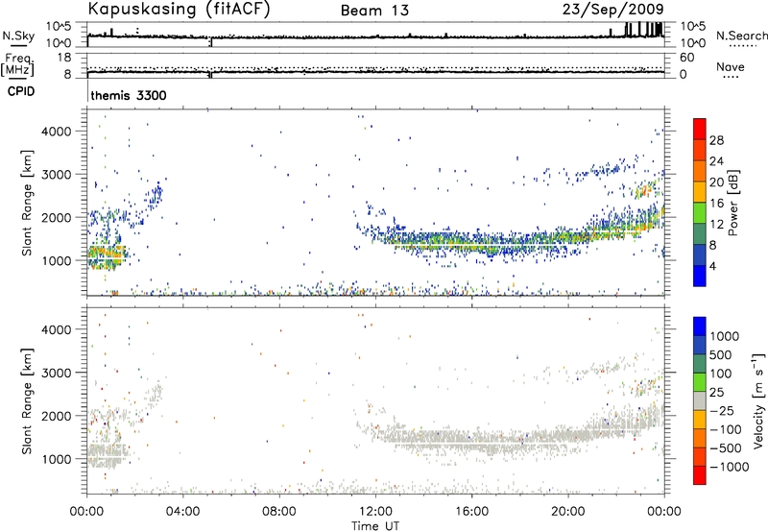Image resolution: width=768 pixels, height=532 pixels.
Task: Click the 'Velocity [m s-1]' colorbar label
Action: pyautogui.click(x=758, y=400)
